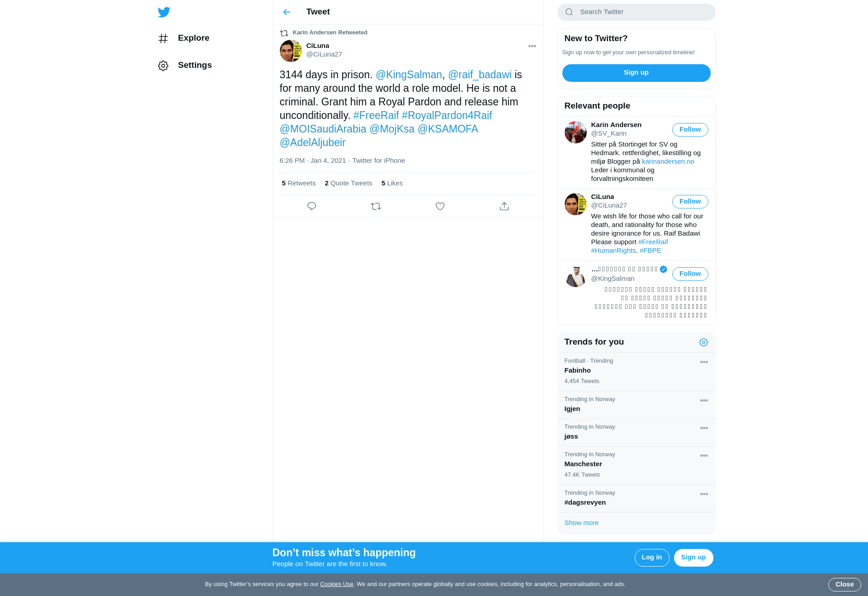Follow the @KingSalman account

[690, 274]
